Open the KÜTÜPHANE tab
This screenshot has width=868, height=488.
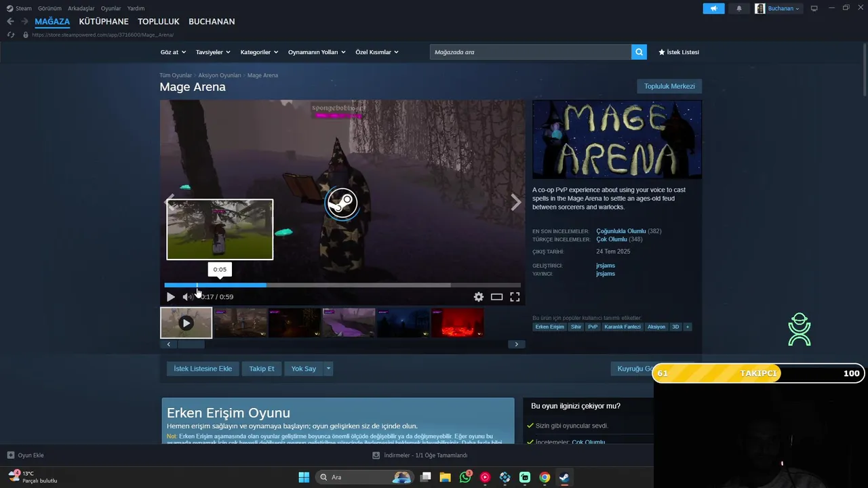coord(104,22)
